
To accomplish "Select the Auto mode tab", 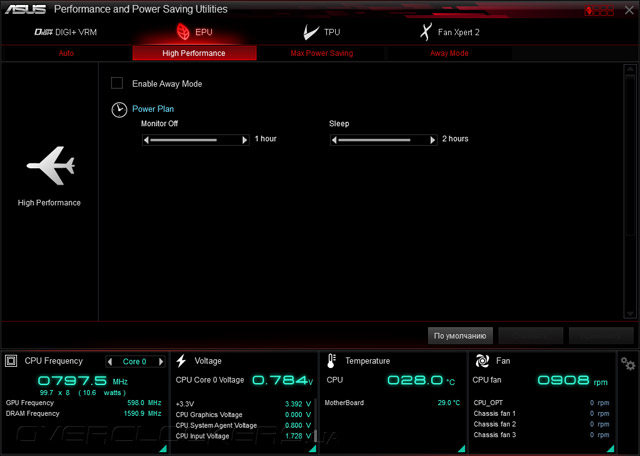I will coord(66,53).
